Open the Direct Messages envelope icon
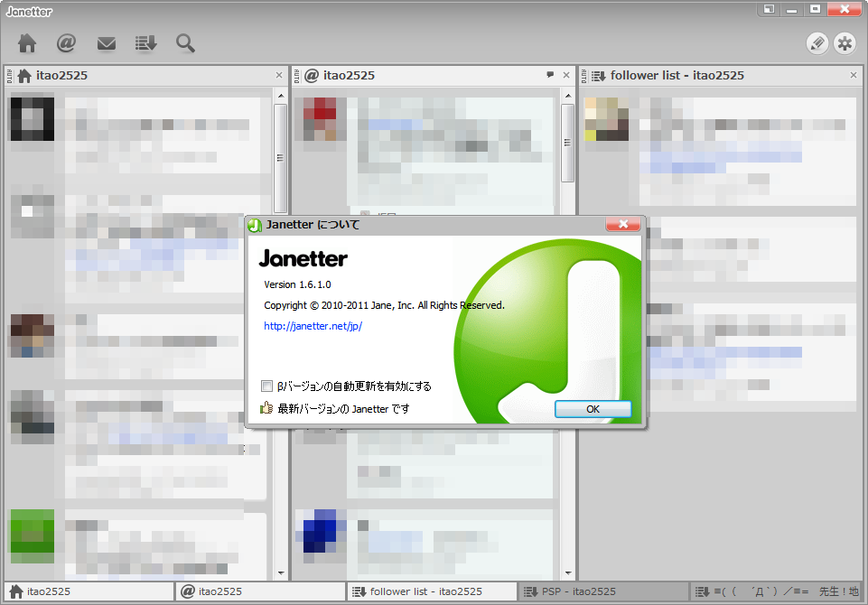868x605 pixels. pos(107,43)
